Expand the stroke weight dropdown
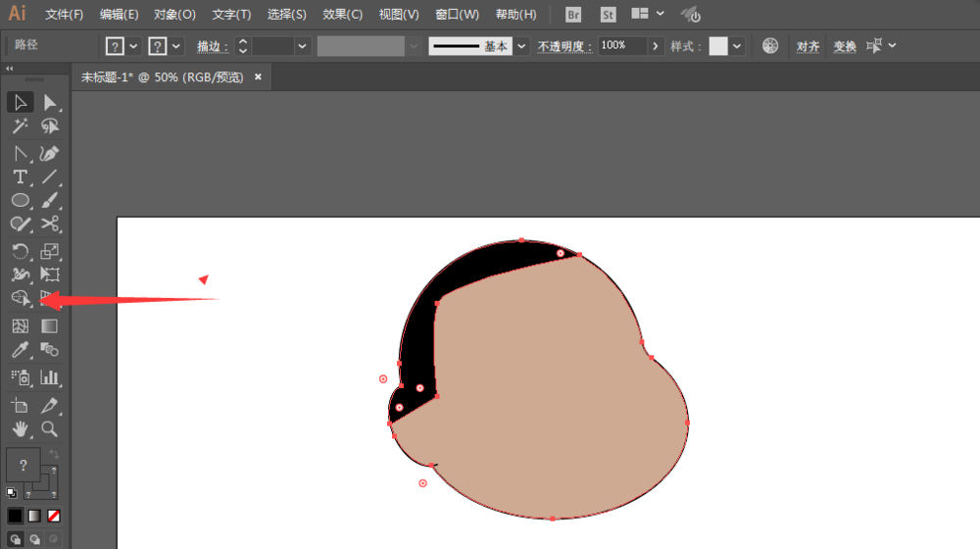Image resolution: width=980 pixels, height=549 pixels. point(302,46)
